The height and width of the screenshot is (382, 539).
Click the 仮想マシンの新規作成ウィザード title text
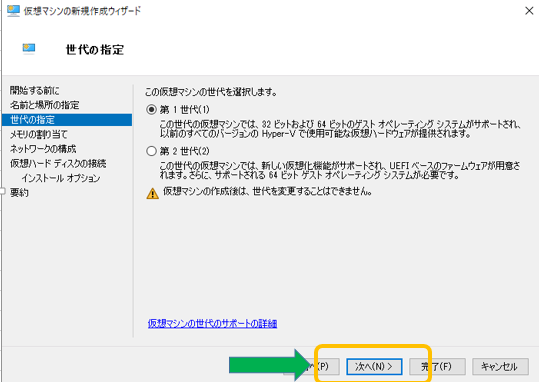pos(82,11)
